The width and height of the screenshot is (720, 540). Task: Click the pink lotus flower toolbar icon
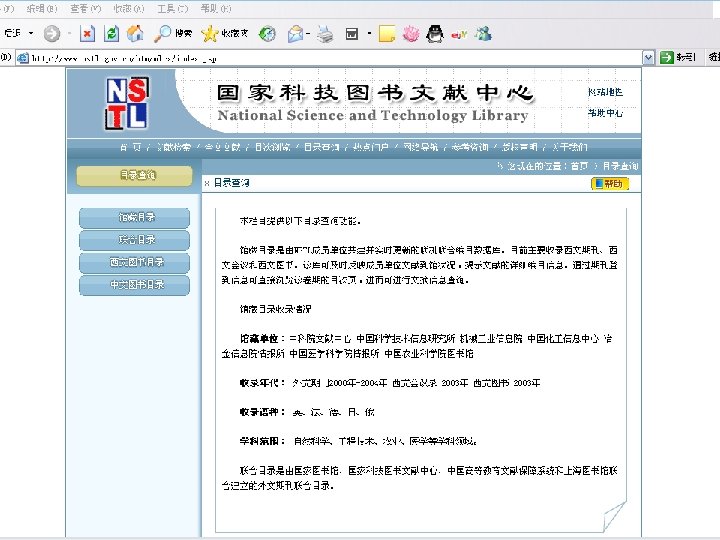pos(411,34)
